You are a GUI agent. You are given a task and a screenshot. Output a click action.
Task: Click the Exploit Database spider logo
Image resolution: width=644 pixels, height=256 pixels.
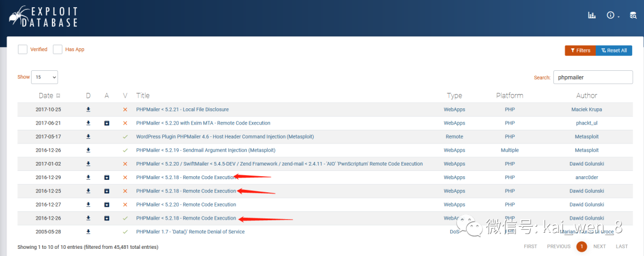click(x=44, y=17)
